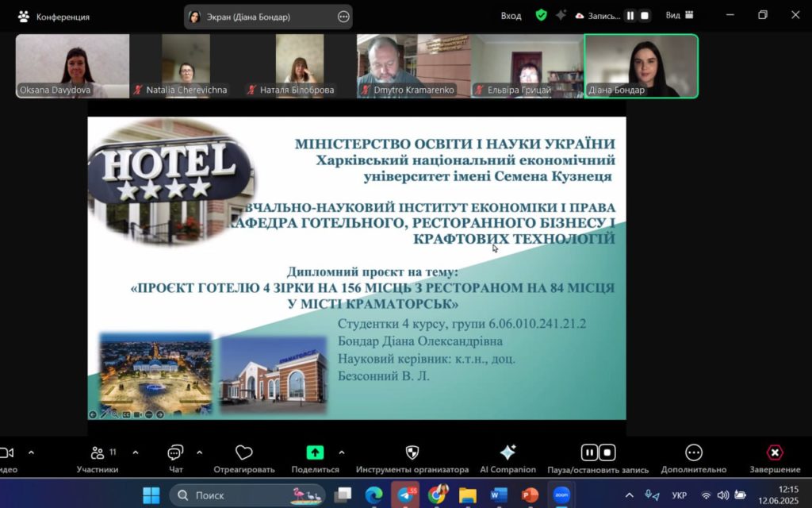Viewport: 812px width, 508px height.
Task: Pause recording in the top bar
Action: pos(630,15)
